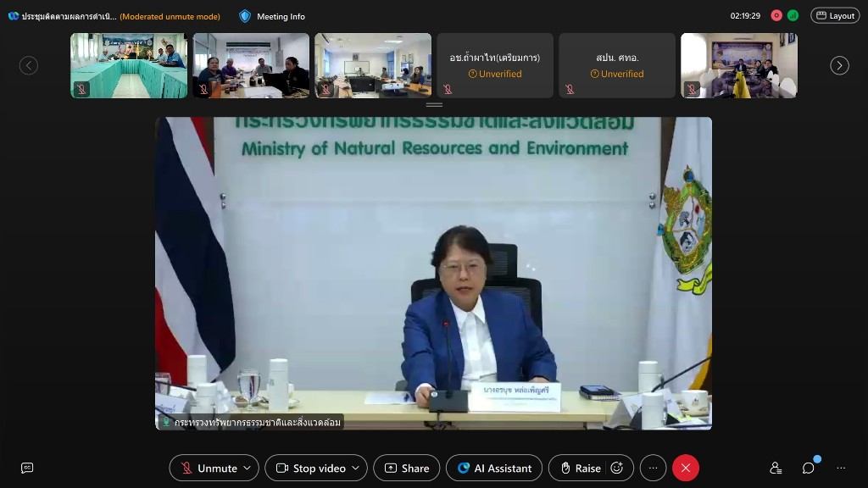This screenshot has height=488, width=868.
Task: Open more options ellipsis in control bar
Action: click(x=654, y=468)
